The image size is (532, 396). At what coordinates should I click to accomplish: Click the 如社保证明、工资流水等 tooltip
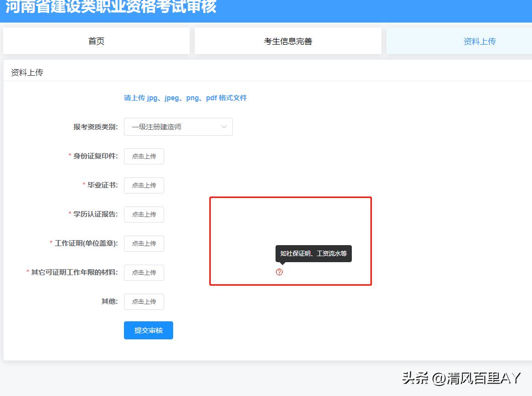click(x=313, y=254)
